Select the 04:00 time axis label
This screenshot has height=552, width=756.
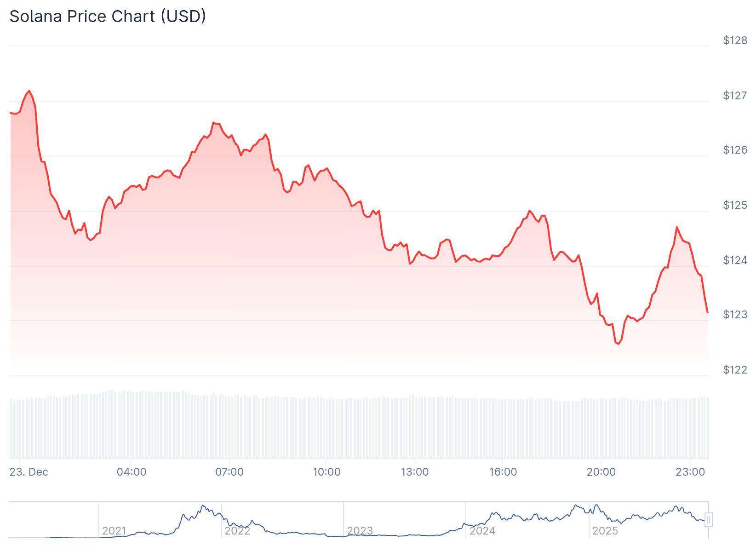click(x=132, y=472)
